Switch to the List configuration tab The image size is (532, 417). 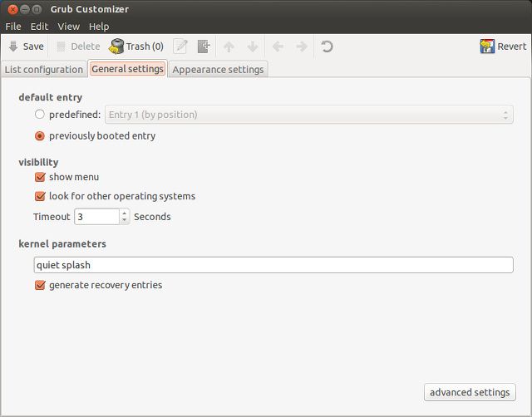tap(44, 70)
